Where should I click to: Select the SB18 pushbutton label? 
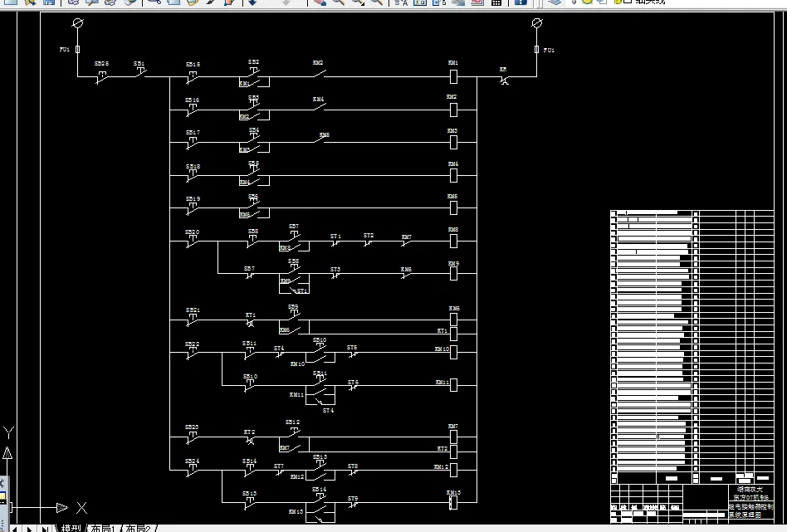(193, 166)
